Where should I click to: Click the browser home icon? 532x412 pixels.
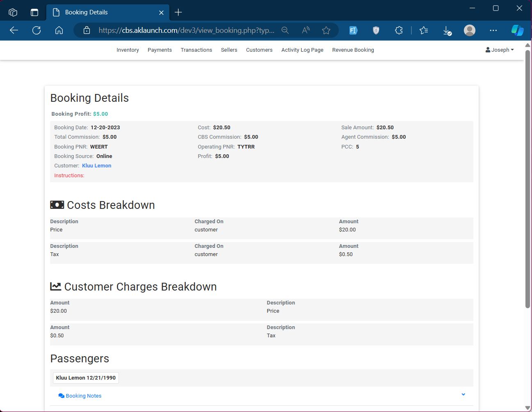coord(59,30)
